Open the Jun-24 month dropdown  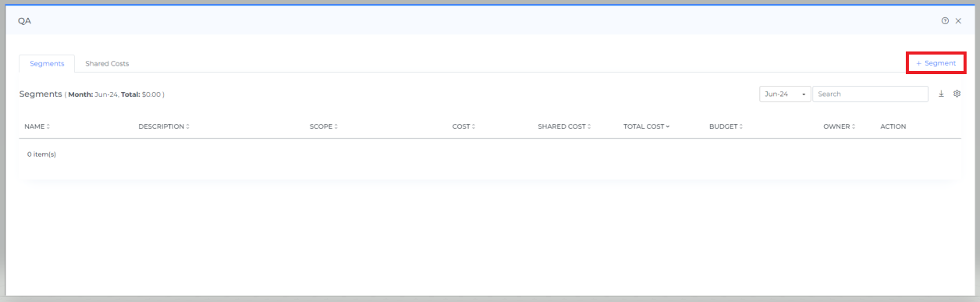click(x=785, y=94)
